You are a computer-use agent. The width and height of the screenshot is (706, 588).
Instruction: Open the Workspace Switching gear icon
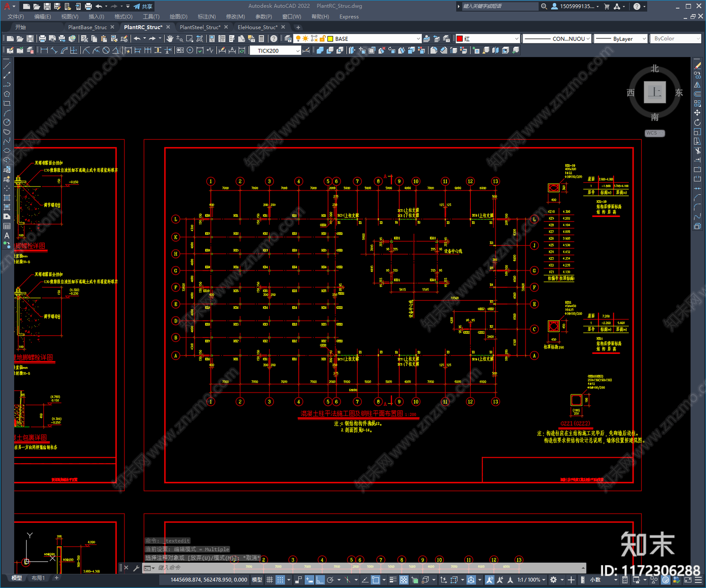point(553,580)
